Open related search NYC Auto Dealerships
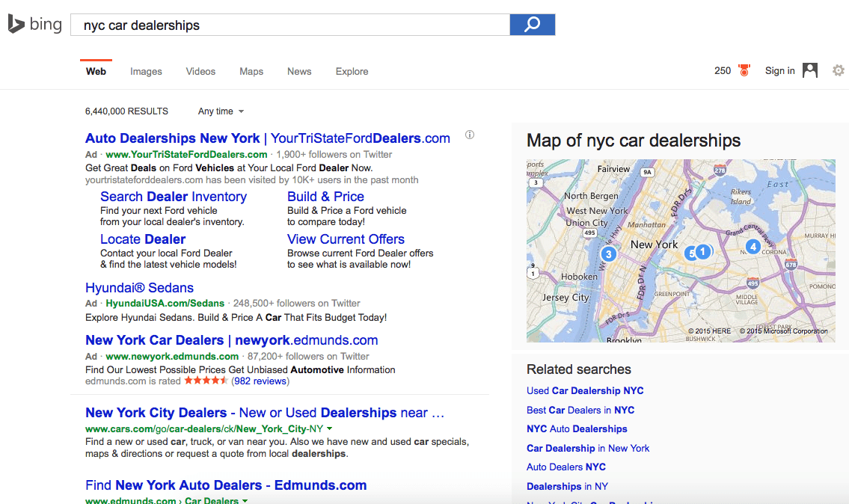Viewport: 849px width, 504px height. tap(577, 428)
